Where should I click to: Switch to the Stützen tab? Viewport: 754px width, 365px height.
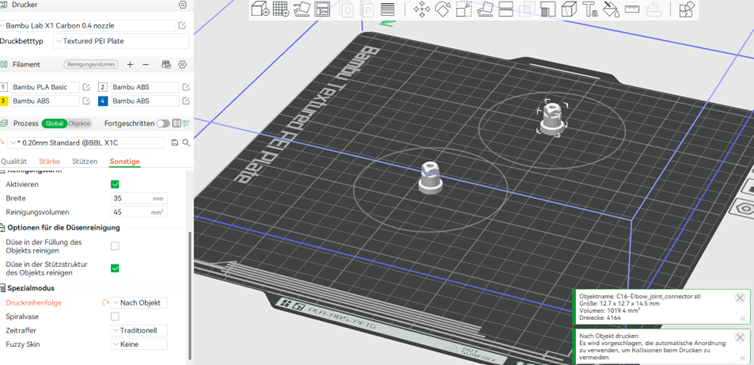(85, 162)
